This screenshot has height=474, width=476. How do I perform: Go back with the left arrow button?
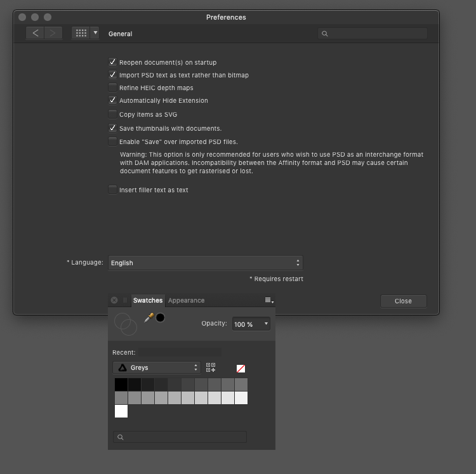pos(35,33)
